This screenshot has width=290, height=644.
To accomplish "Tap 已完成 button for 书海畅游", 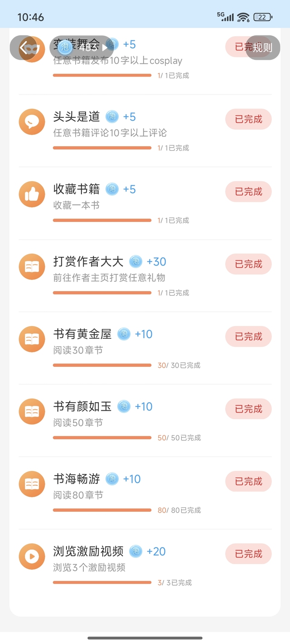I will (248, 481).
